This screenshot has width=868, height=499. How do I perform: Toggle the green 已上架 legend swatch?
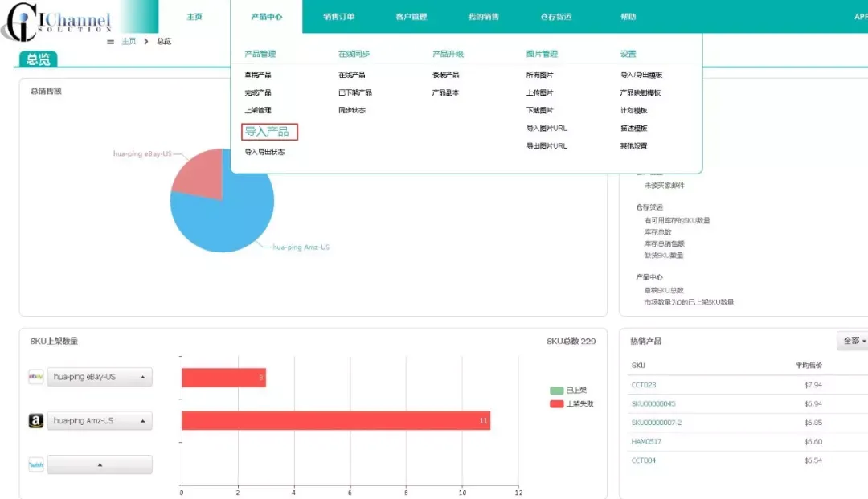click(x=556, y=391)
